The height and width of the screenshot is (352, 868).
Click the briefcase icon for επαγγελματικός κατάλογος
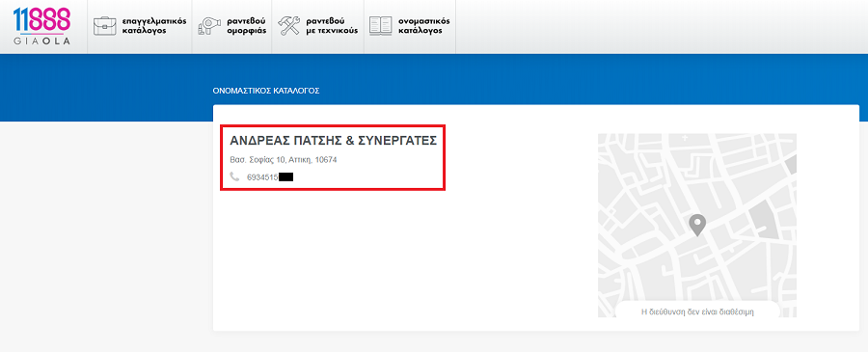click(x=104, y=26)
